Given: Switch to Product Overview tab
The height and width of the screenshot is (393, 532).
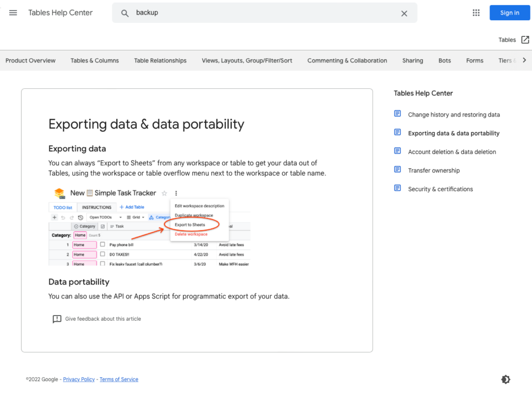Looking at the screenshot, I should click(31, 61).
